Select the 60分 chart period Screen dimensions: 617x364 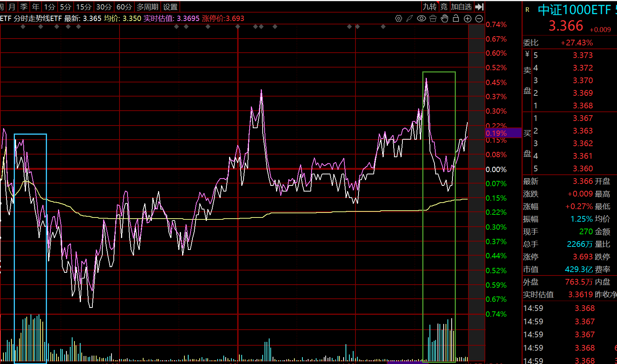(124, 7)
